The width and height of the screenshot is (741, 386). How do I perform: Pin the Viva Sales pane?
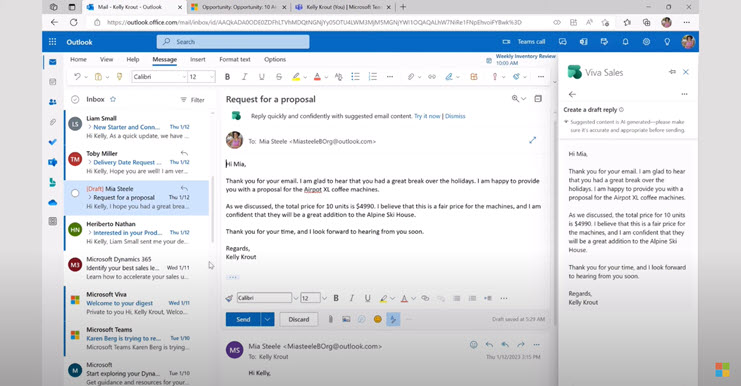pyautogui.click(x=672, y=72)
